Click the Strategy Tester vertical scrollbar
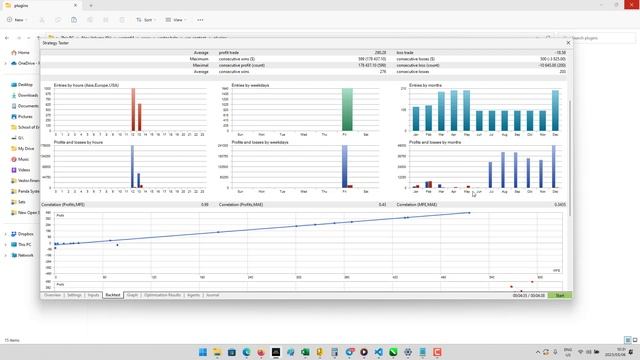The width and height of the screenshot is (640, 360). [570, 157]
